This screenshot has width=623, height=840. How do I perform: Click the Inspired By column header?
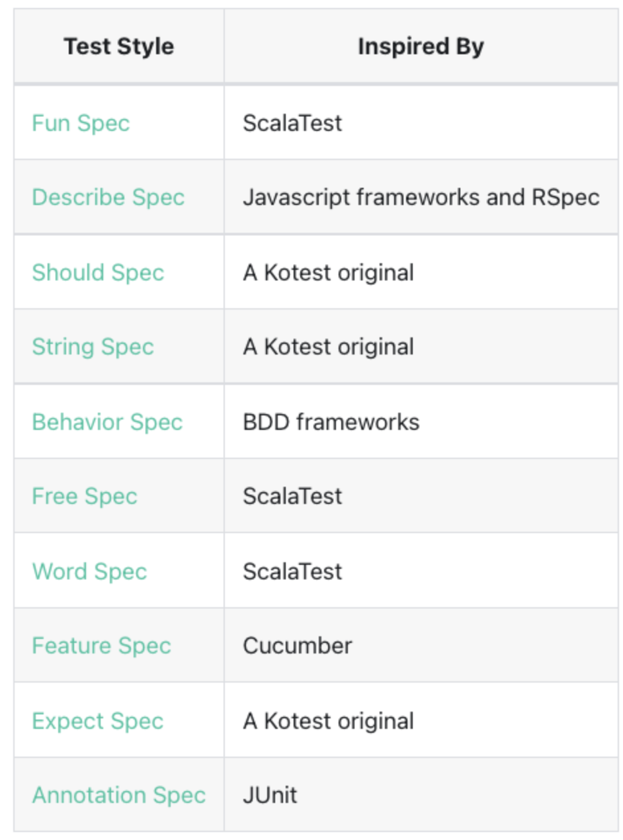pyautogui.click(x=421, y=46)
